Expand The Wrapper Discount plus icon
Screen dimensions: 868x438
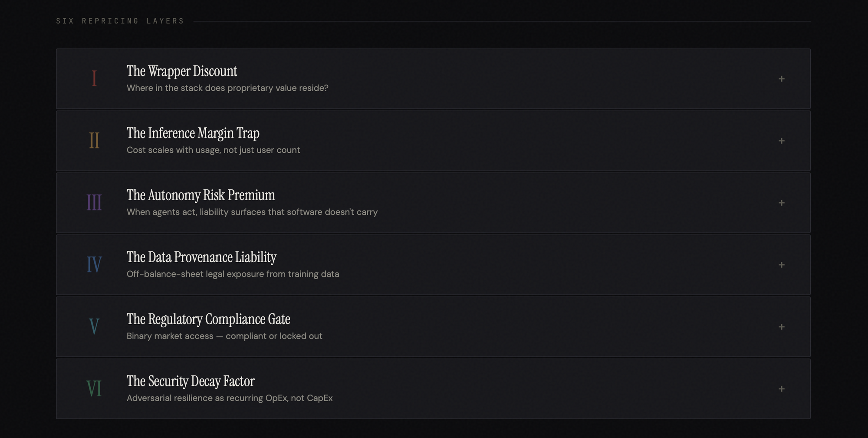pos(781,79)
